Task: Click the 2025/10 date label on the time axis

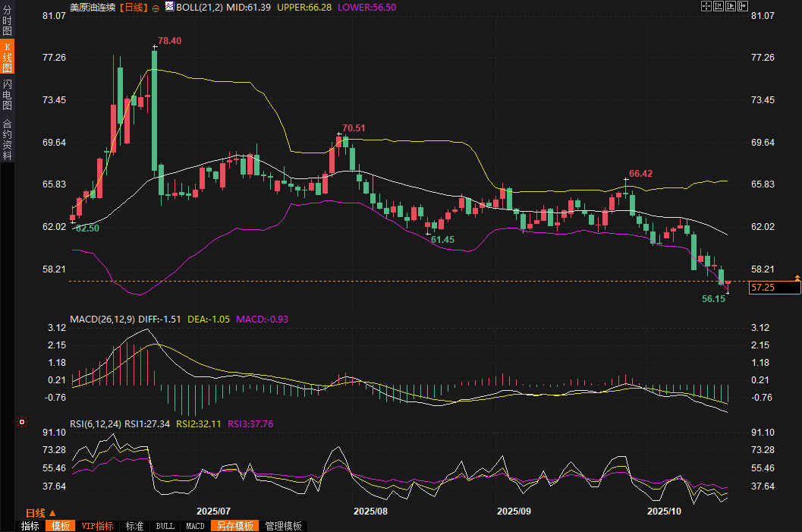Action: pos(665,512)
